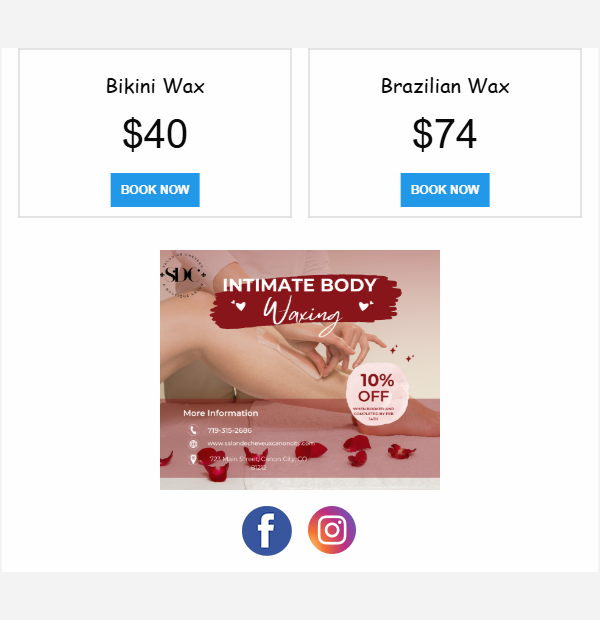Click the 719-315-2686 phone number
This screenshot has width=600, height=620.
coord(229,430)
